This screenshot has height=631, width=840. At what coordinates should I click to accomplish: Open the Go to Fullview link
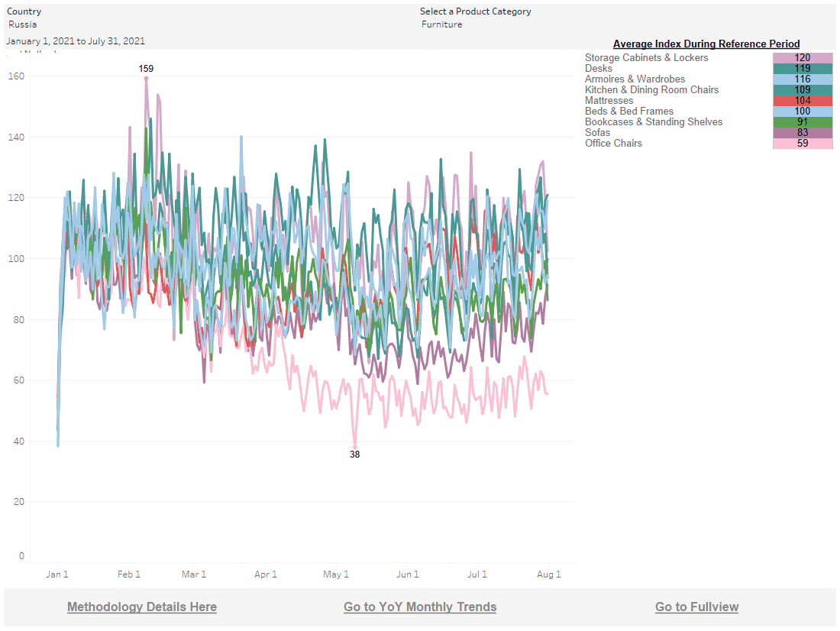pyautogui.click(x=696, y=607)
